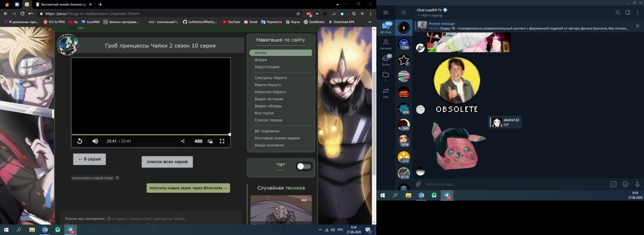Open 'Манга Наруто' link
This screenshot has height=235, width=644.
point(267,85)
